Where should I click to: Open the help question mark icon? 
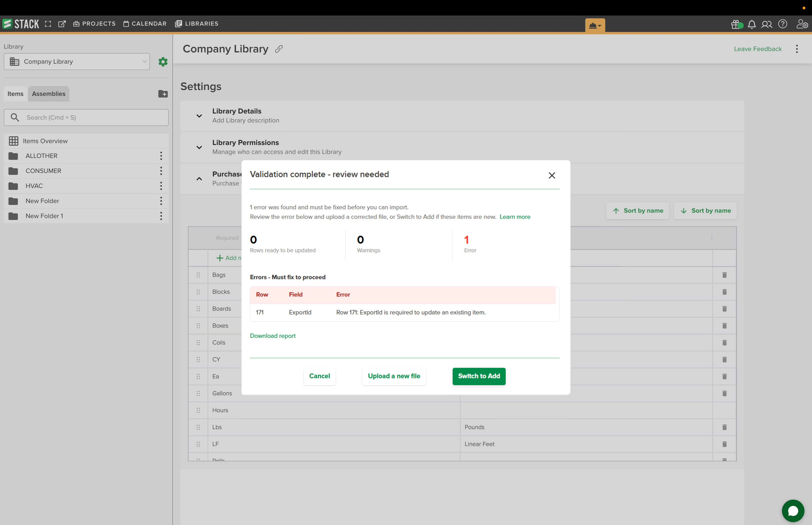[783, 24]
